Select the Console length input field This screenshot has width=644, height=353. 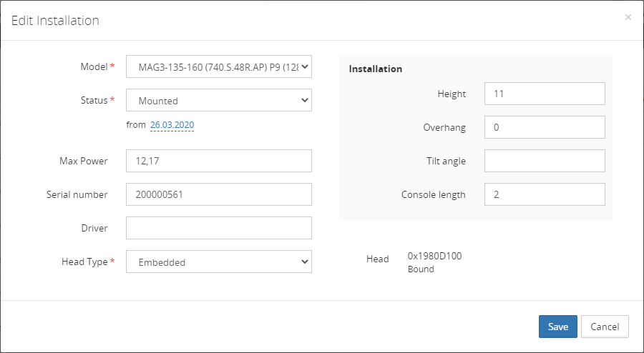(x=544, y=194)
